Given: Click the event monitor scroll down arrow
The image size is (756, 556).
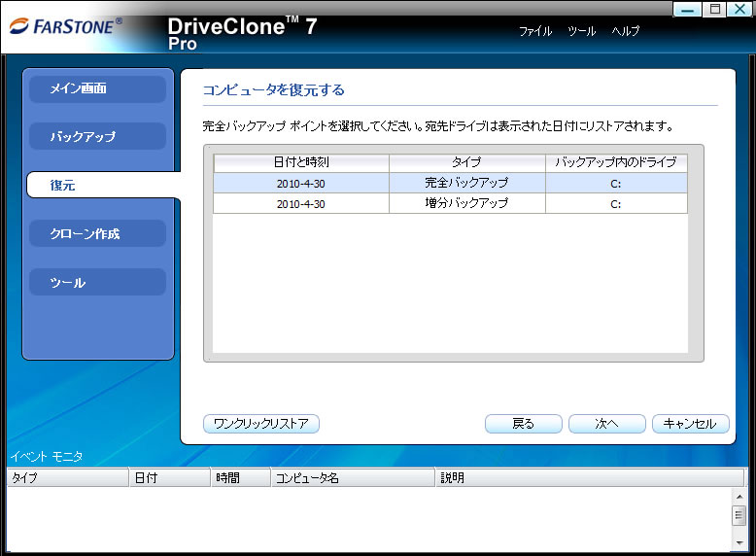Looking at the screenshot, I should pyautogui.click(x=739, y=543).
